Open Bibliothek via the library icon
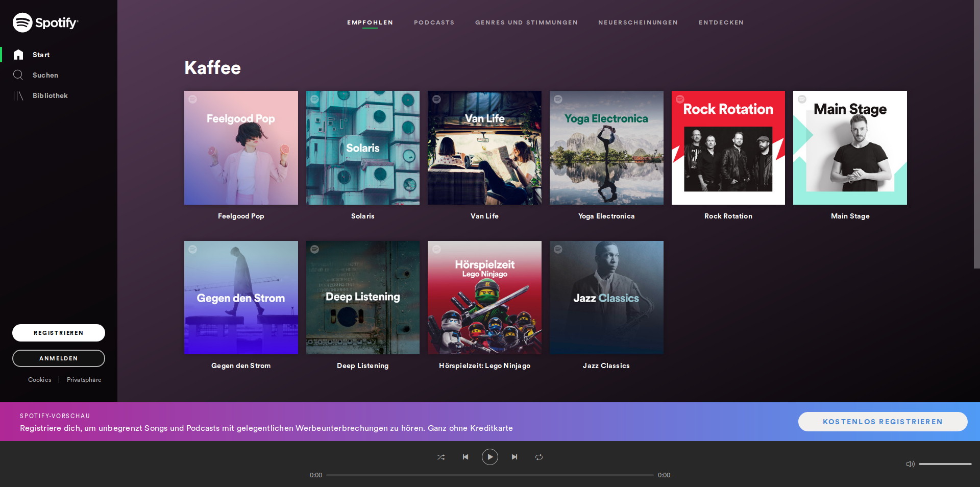Viewport: 980px width, 487px height. coord(18,95)
